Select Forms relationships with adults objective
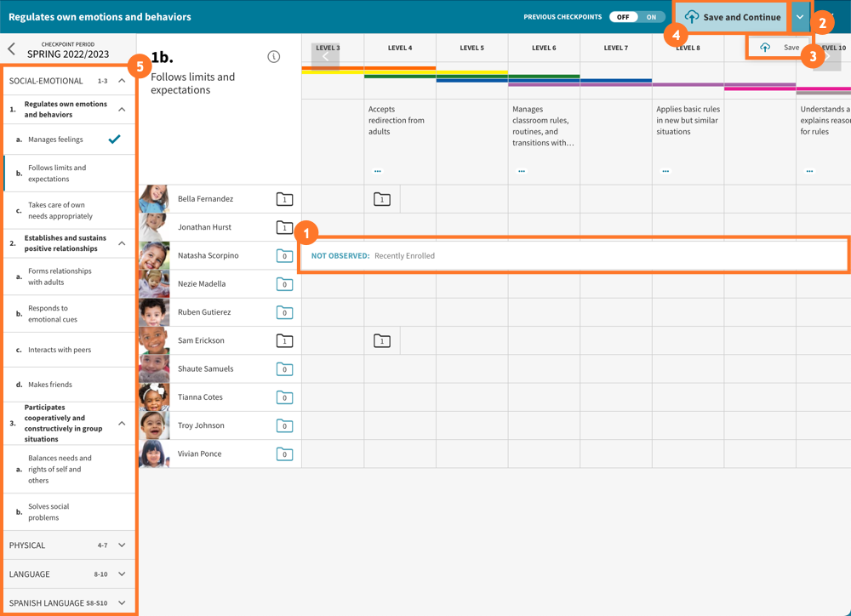 point(60,277)
